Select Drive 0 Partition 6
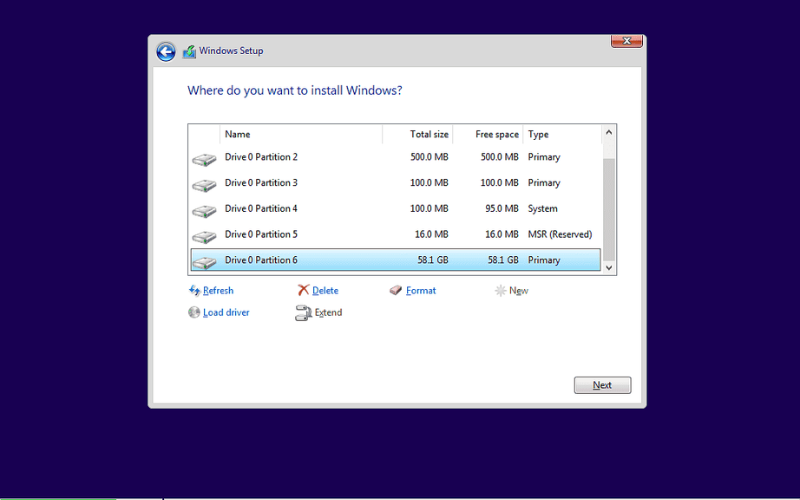Viewport: 800px width, 500px height. [395, 260]
